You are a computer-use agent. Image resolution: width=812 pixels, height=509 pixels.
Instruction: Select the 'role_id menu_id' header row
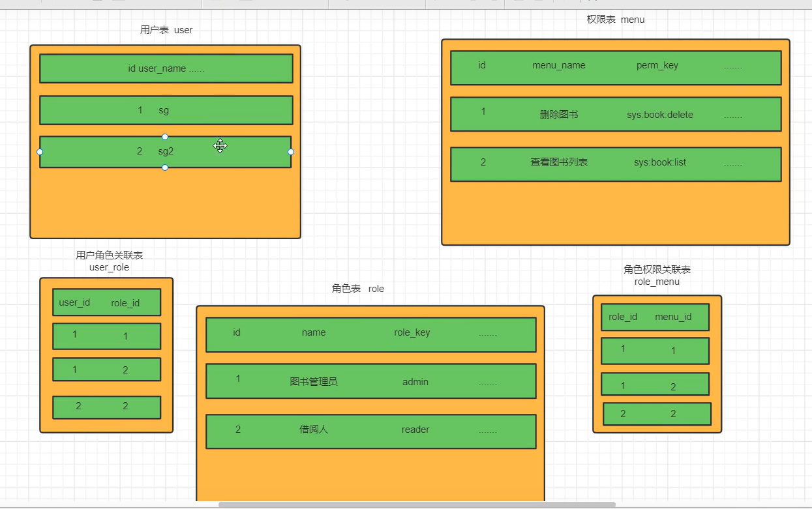pyautogui.click(x=655, y=317)
